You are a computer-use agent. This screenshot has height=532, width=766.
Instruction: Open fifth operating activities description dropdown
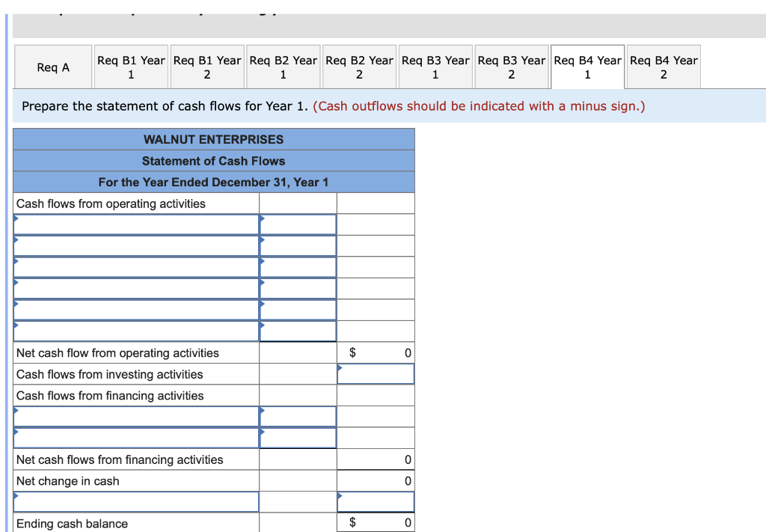(x=136, y=310)
